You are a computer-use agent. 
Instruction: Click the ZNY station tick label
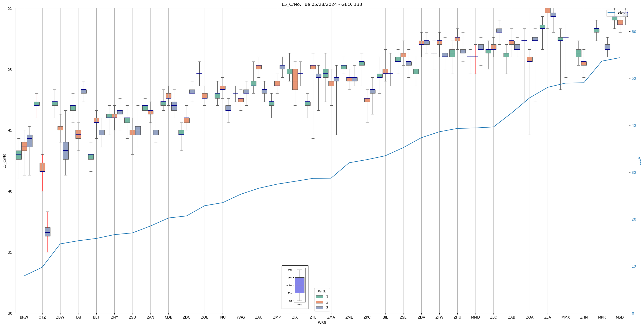114,317
